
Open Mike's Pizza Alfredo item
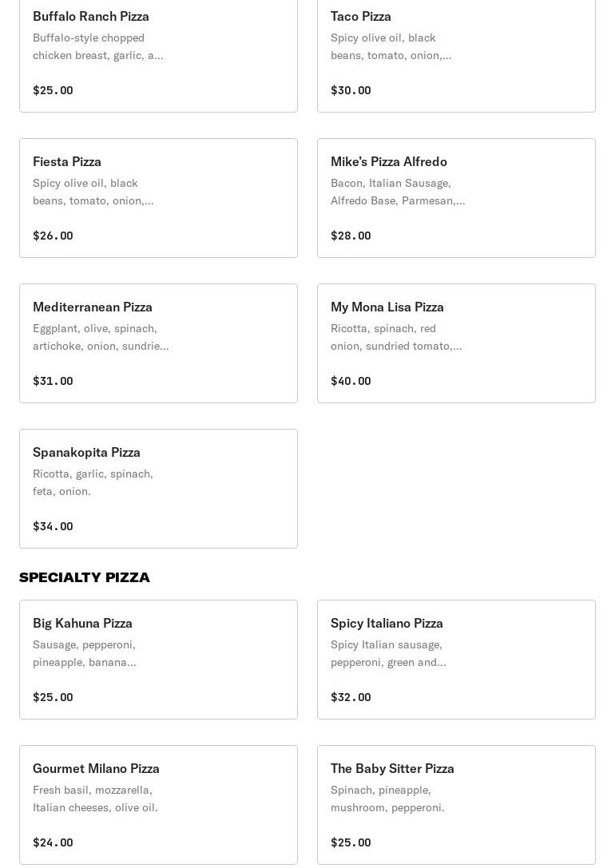(456, 198)
